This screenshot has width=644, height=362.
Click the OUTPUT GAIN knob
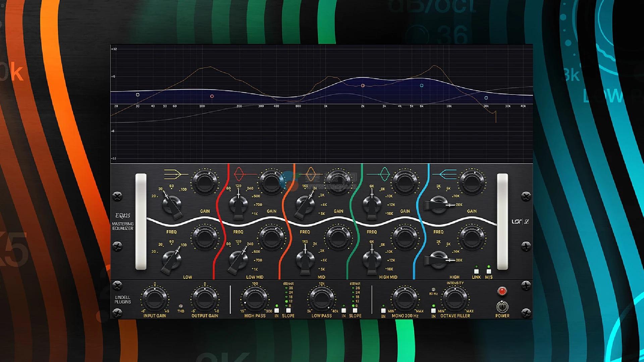pos(204,299)
